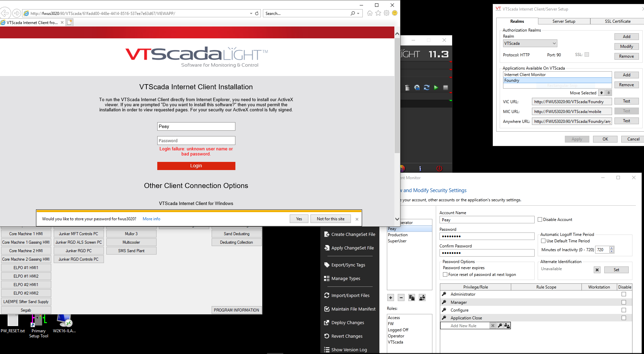644x354 pixels.
Task: Enable the Disable Account checkbox
Action: tap(540, 220)
